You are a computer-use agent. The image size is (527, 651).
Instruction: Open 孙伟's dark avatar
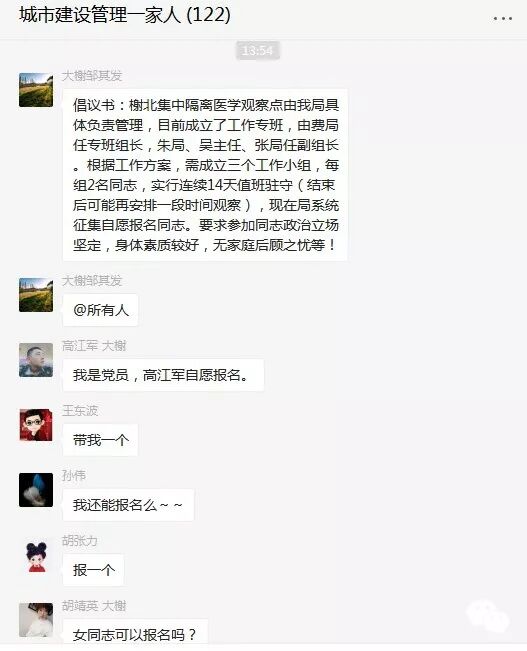coord(36,490)
